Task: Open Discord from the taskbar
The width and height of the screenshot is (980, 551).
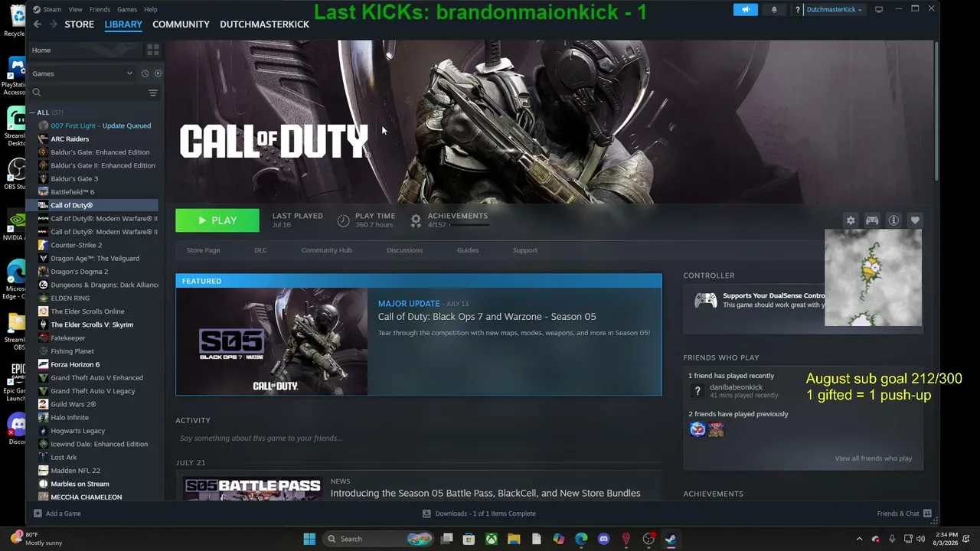Action: (x=603, y=539)
